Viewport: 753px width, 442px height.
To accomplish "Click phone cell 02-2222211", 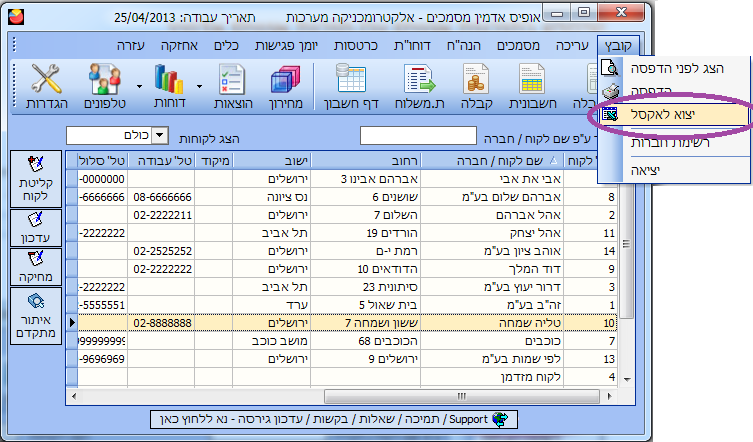I will 162,215.
